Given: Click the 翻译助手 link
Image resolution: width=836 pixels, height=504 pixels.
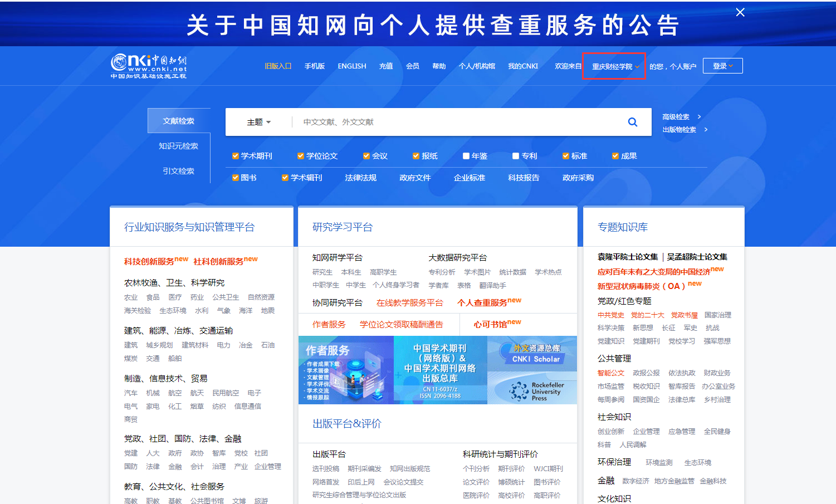Looking at the screenshot, I should [493, 285].
